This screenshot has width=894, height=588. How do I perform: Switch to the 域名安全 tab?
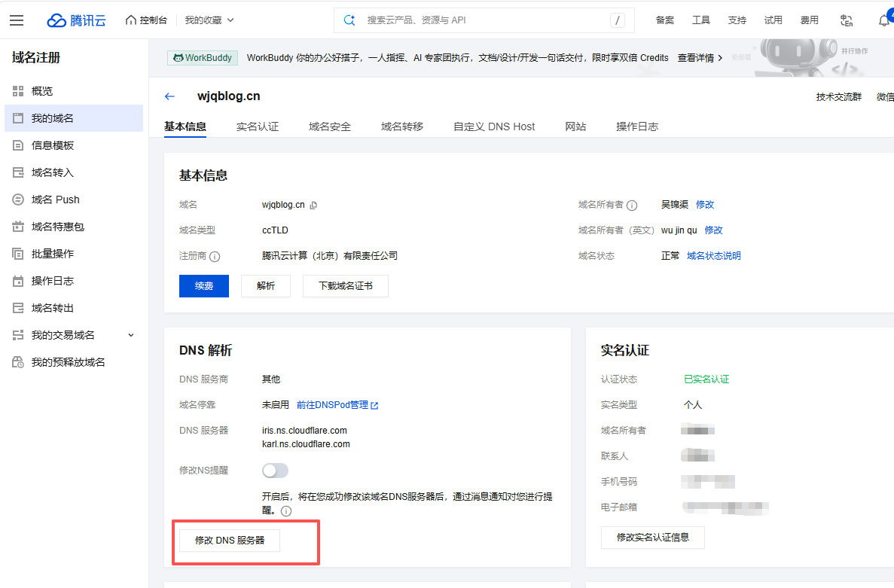[330, 126]
